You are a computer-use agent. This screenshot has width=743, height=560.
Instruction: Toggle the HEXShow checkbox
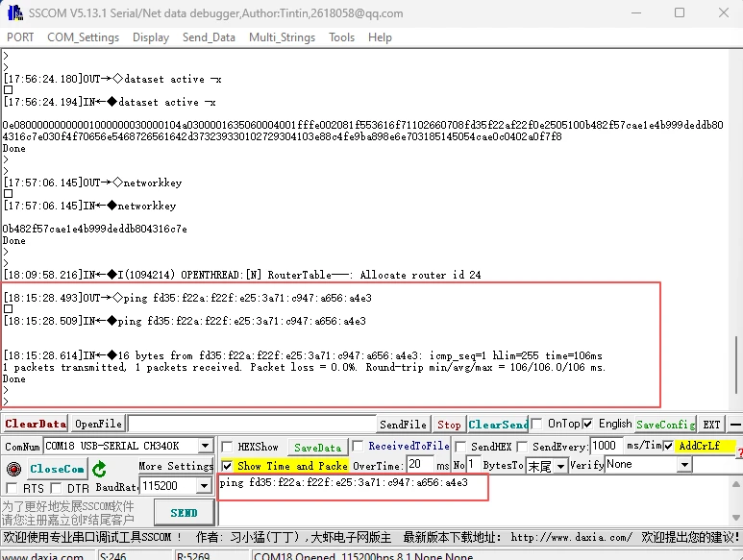coord(227,447)
